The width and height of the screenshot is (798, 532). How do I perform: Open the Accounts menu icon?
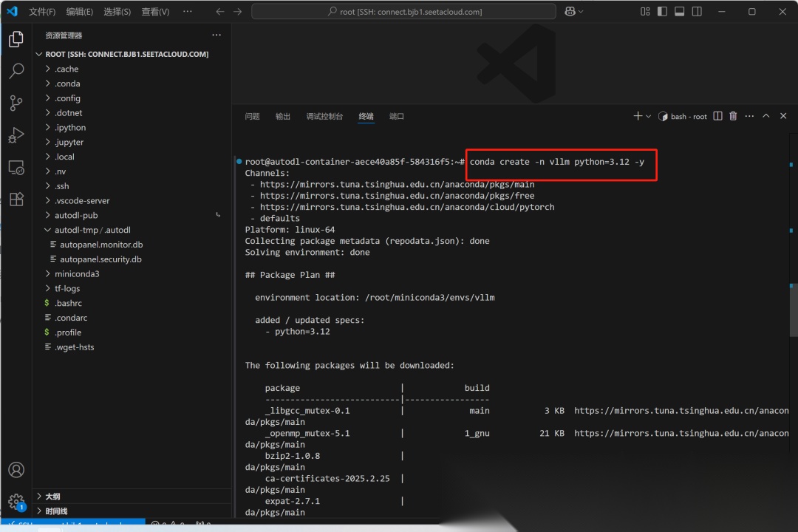(16, 469)
